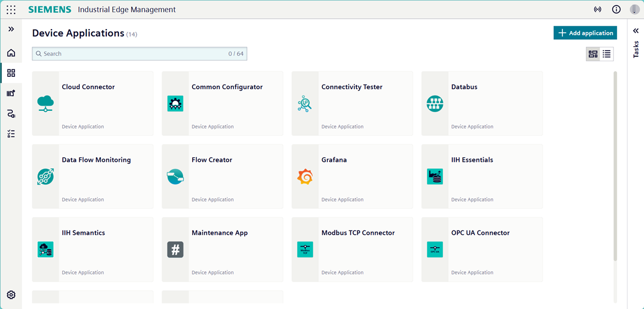The image size is (644, 309).
Task: Click the Tasks vertical label
Action: click(x=636, y=49)
